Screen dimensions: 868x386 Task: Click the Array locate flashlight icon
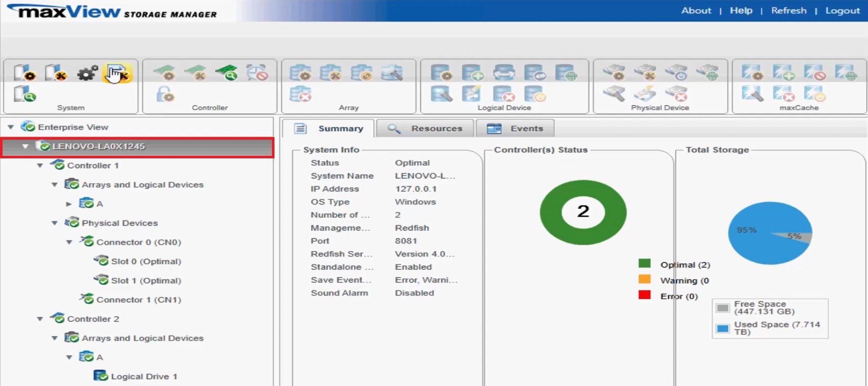[392, 73]
